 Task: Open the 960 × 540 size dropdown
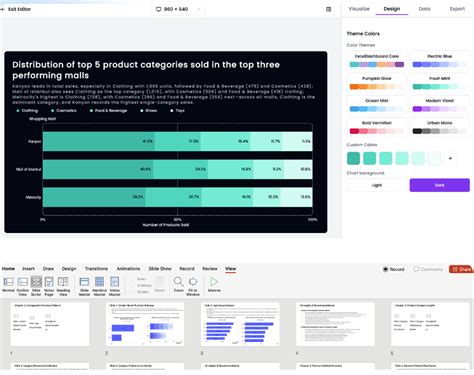(178, 9)
